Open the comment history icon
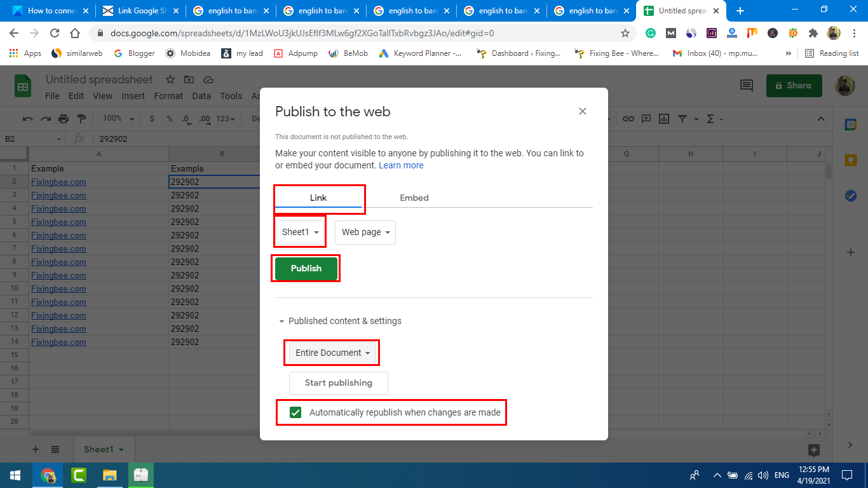The image size is (868, 488). (746, 86)
